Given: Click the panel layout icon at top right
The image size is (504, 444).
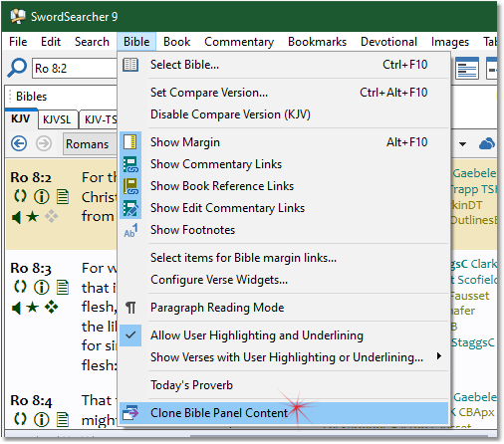Looking at the screenshot, I should tap(467, 68).
